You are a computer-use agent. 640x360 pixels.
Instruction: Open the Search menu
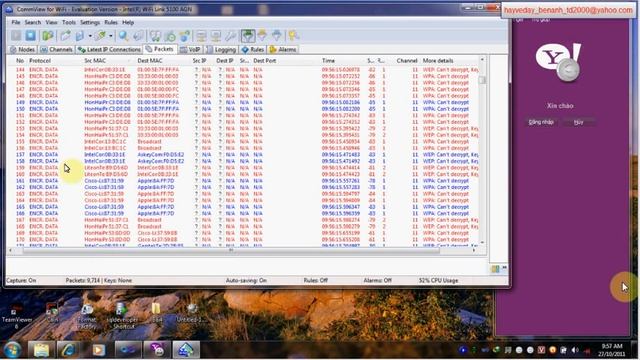point(33,22)
